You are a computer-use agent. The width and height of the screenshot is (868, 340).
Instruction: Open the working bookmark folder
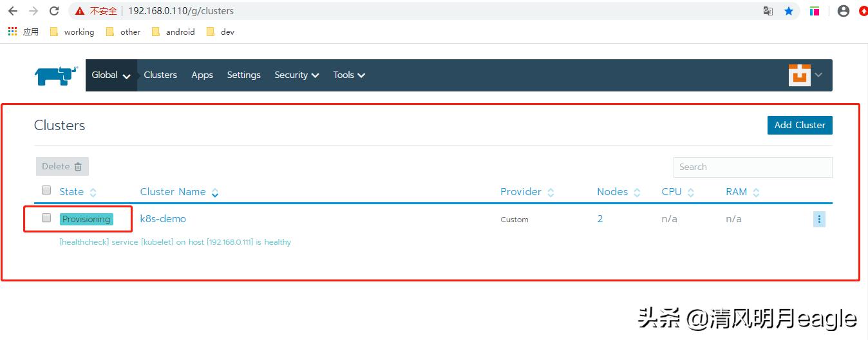(x=71, y=32)
